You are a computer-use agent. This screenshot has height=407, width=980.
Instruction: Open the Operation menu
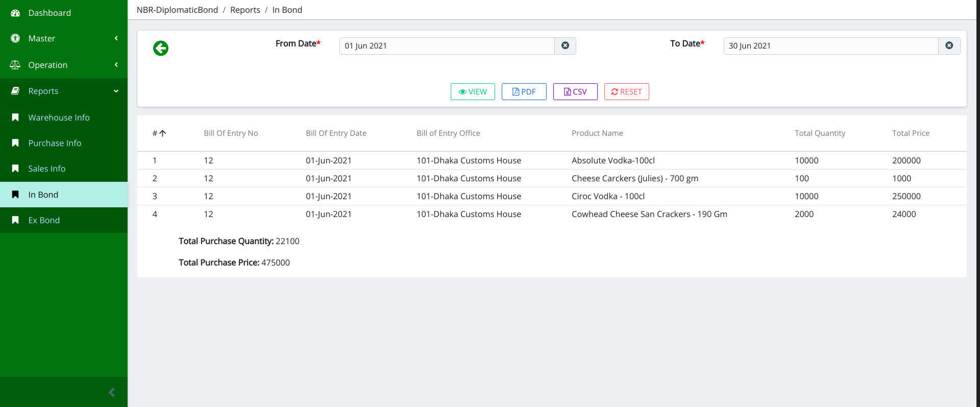tap(64, 65)
